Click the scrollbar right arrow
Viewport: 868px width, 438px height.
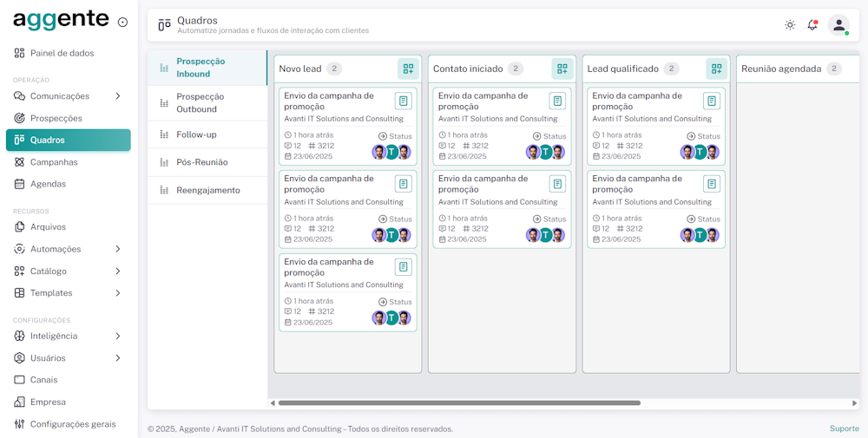[x=855, y=403]
